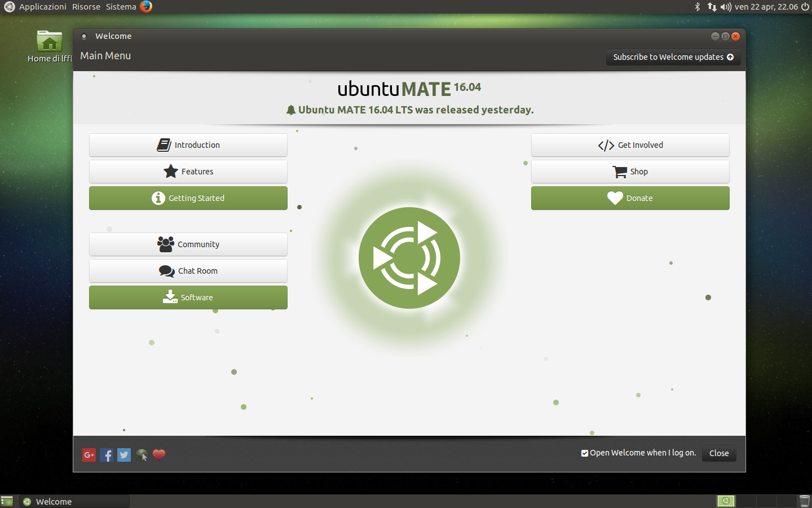Open the Google+ social icon in footer
Image resolution: width=812 pixels, height=508 pixels.
pos(89,455)
